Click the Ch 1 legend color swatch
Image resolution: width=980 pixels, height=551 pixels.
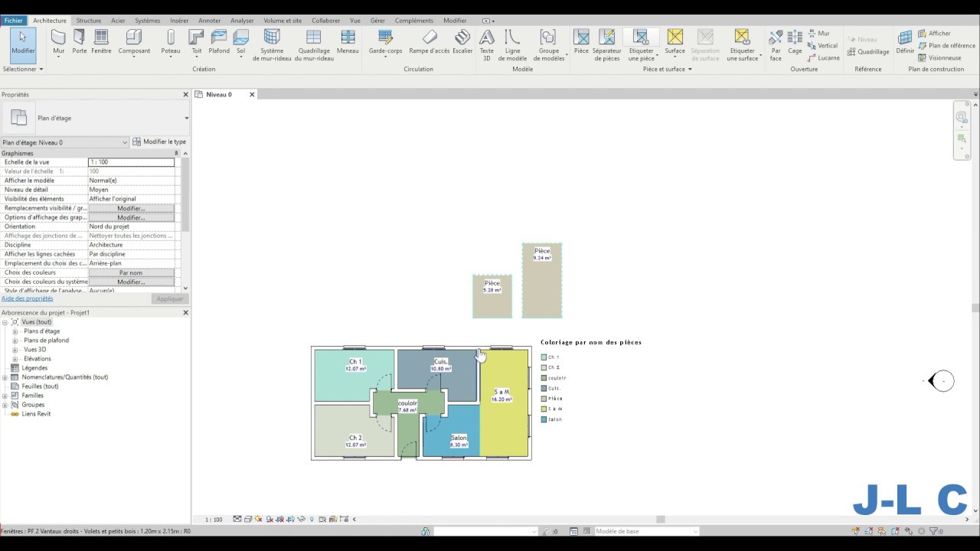544,357
